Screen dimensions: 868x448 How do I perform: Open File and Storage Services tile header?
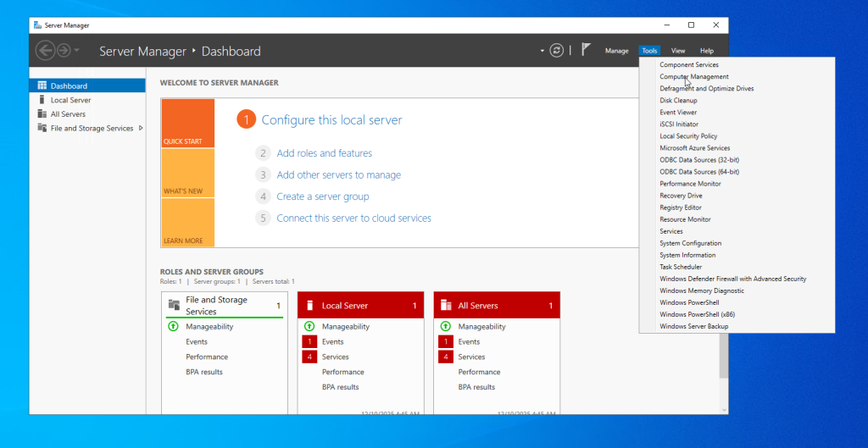(x=225, y=306)
